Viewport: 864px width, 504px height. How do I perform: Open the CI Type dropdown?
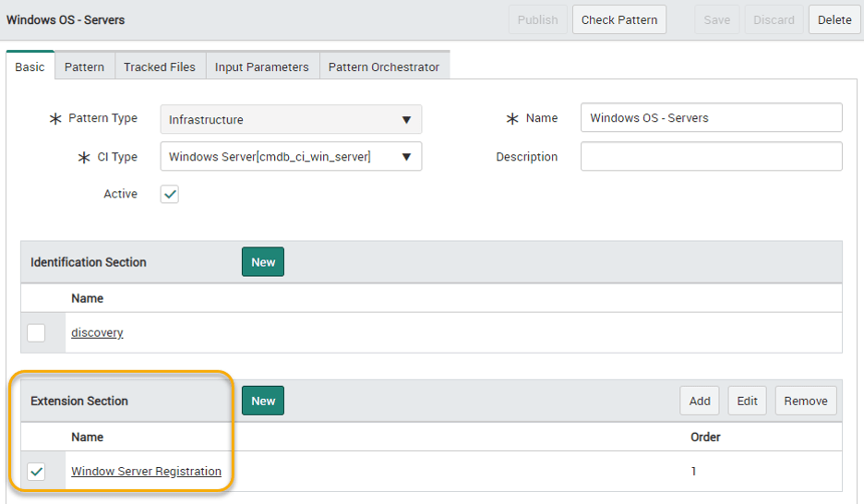[291, 156]
